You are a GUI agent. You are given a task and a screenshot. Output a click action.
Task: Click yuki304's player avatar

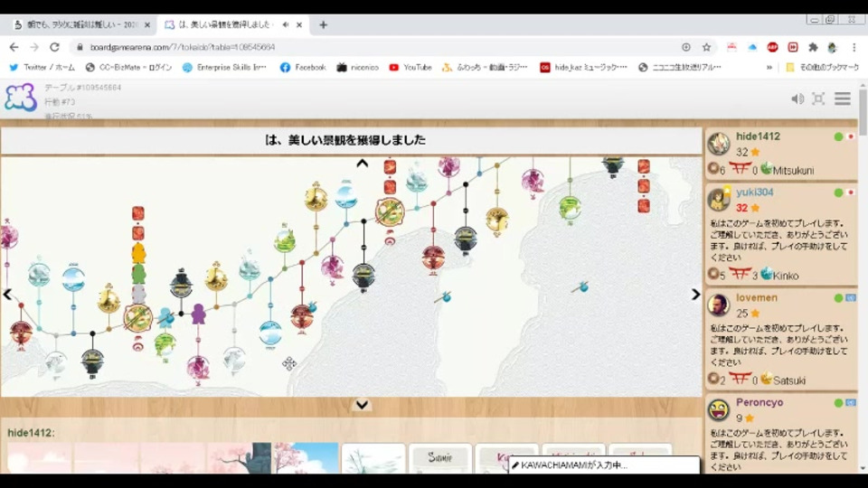pyautogui.click(x=719, y=200)
